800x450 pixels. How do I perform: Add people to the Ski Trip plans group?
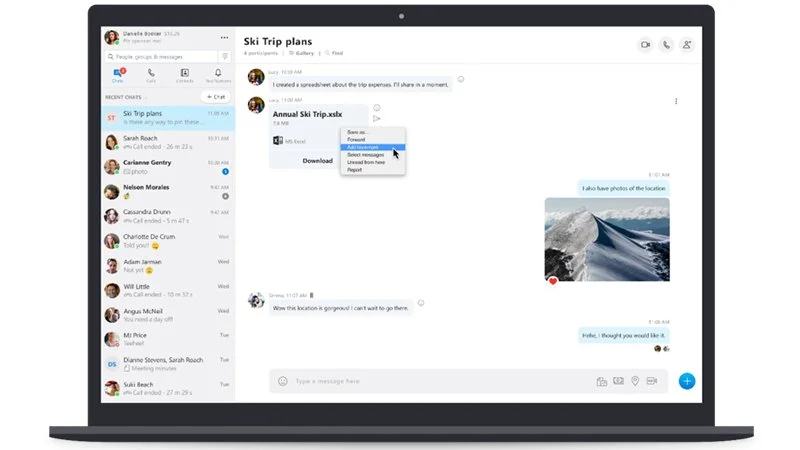pos(687,45)
